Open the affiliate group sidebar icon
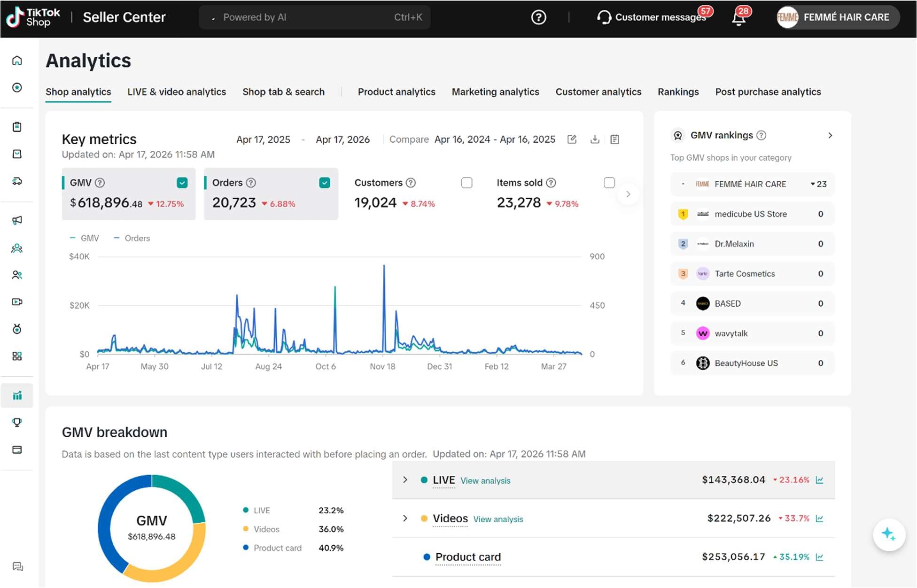Viewport: 917px width, 588px height. pyautogui.click(x=17, y=248)
